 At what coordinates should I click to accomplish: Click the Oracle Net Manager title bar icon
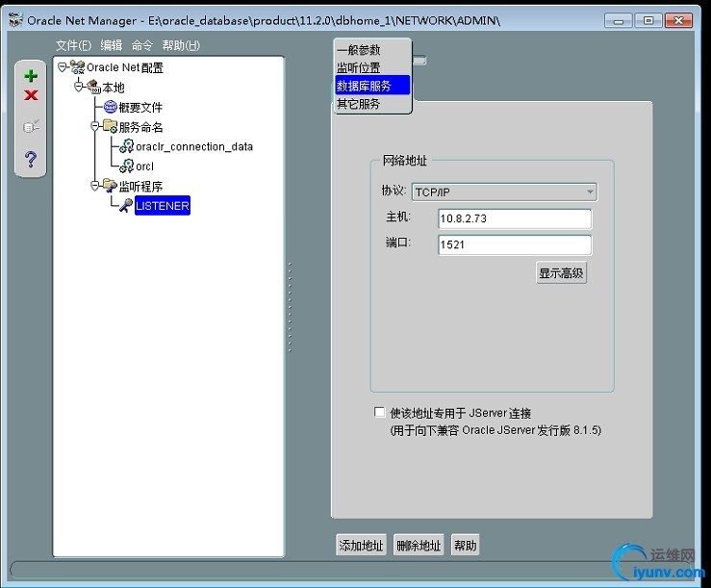coord(15,20)
